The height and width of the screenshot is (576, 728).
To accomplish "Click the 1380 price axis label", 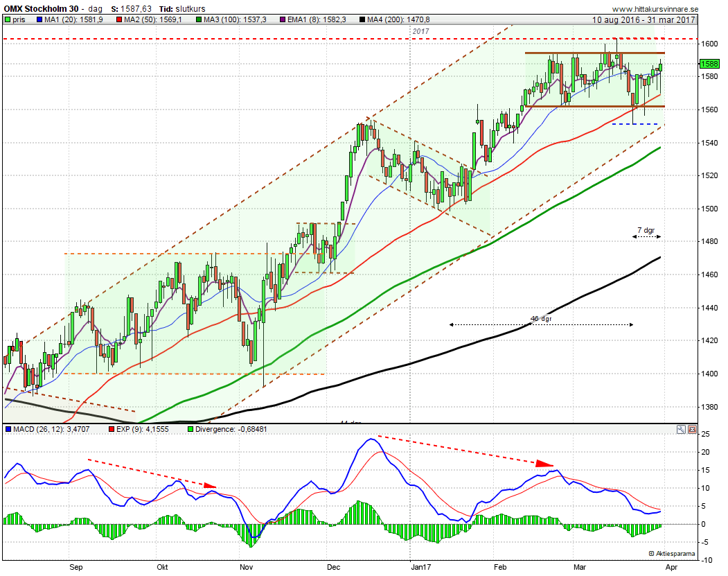I will [709, 406].
